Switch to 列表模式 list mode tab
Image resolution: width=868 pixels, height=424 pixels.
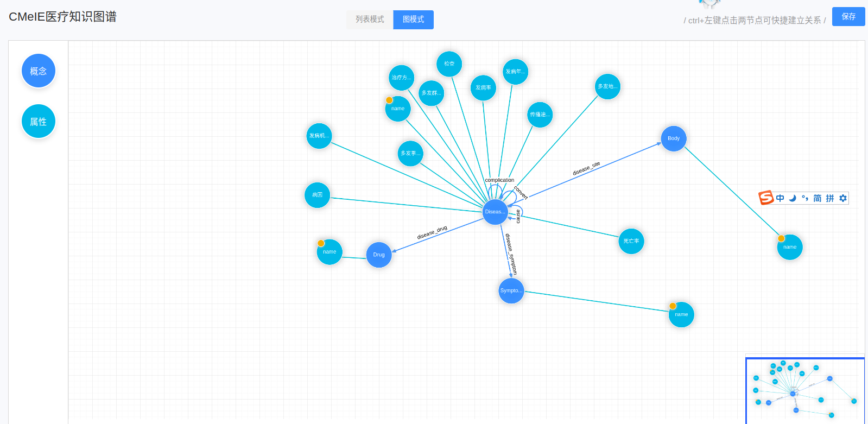[370, 20]
